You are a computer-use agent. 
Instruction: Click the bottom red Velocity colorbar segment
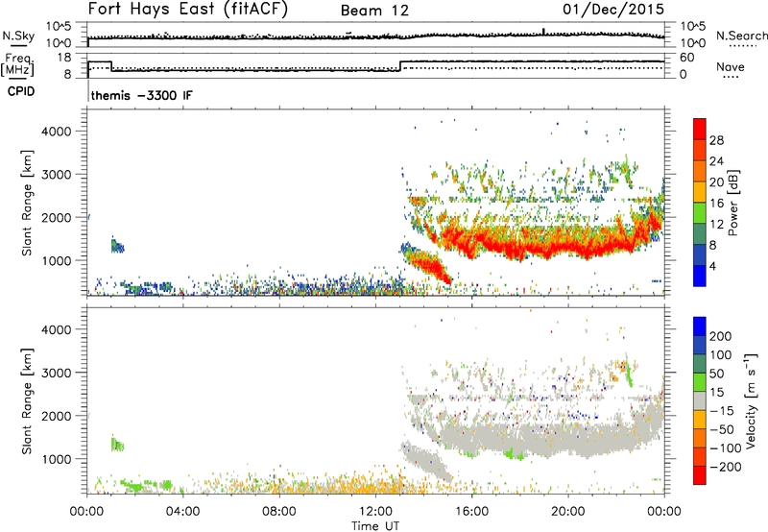[x=700, y=475]
